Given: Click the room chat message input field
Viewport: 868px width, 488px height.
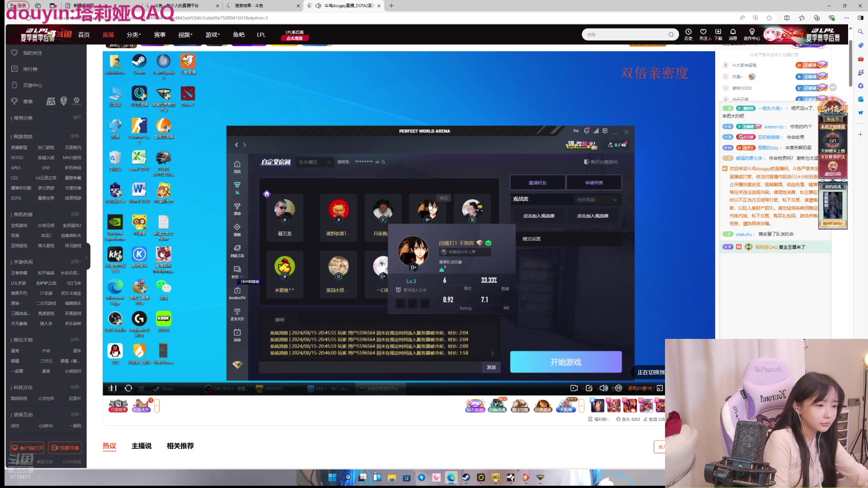Looking at the screenshot, I should pyautogui.click(x=370, y=367).
